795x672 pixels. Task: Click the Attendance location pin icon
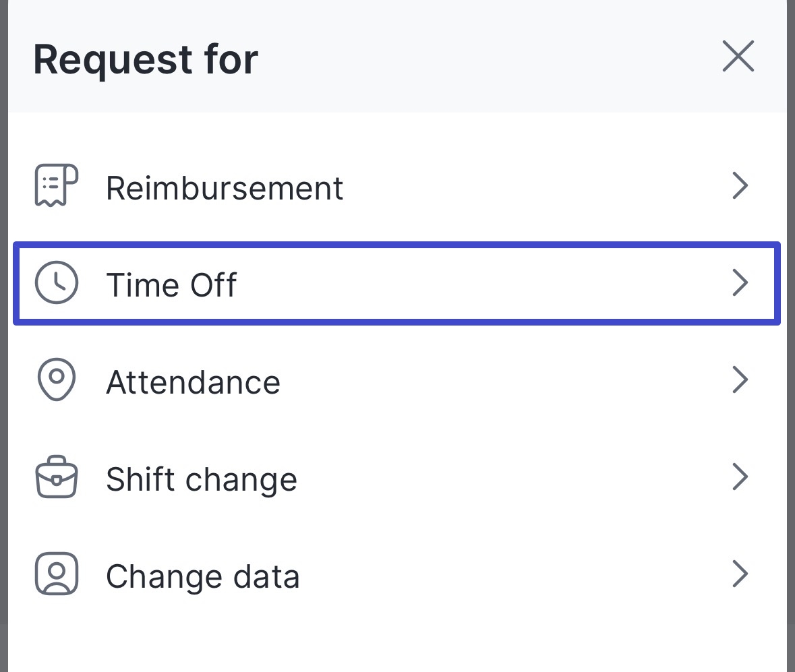(56, 380)
